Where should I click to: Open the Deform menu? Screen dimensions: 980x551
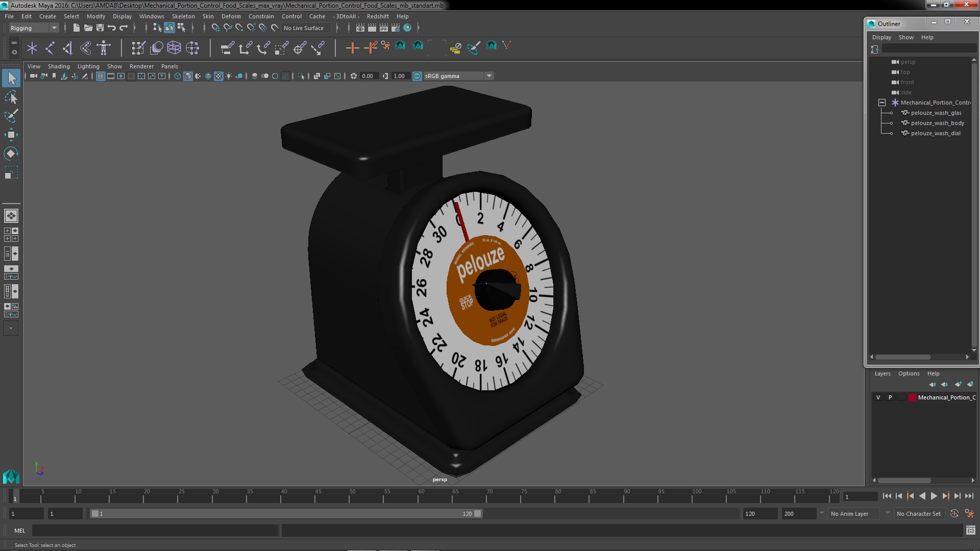tap(231, 16)
